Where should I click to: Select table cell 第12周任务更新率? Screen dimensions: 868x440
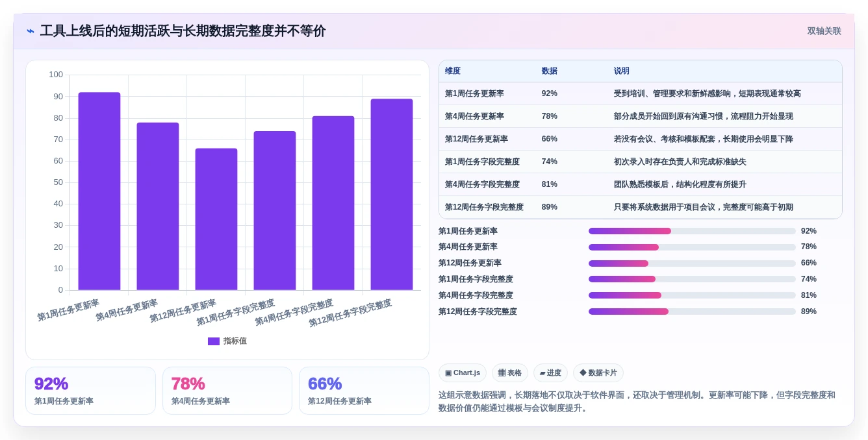[476, 139]
